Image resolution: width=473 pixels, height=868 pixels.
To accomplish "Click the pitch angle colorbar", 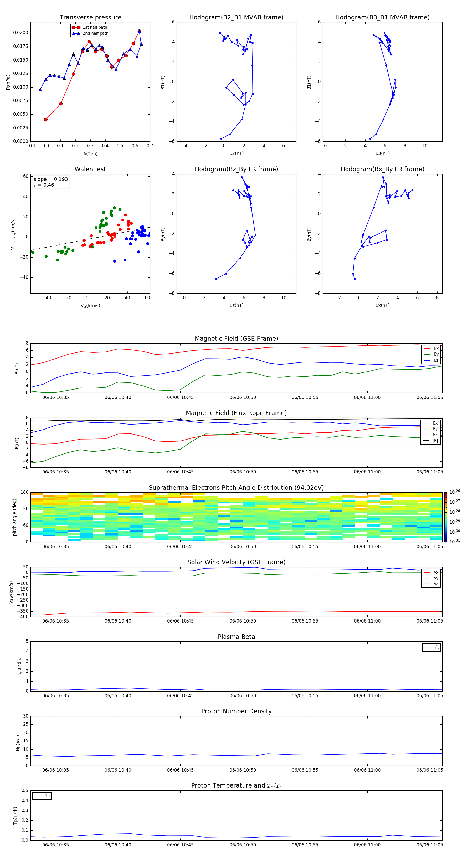I will (x=445, y=517).
